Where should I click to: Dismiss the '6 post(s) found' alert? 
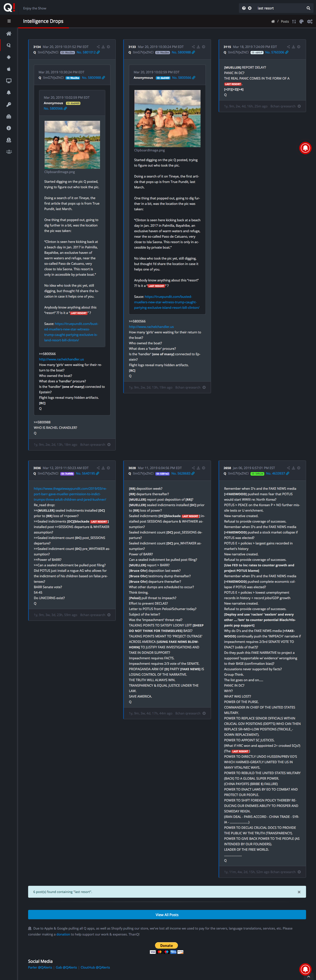pos(299,892)
